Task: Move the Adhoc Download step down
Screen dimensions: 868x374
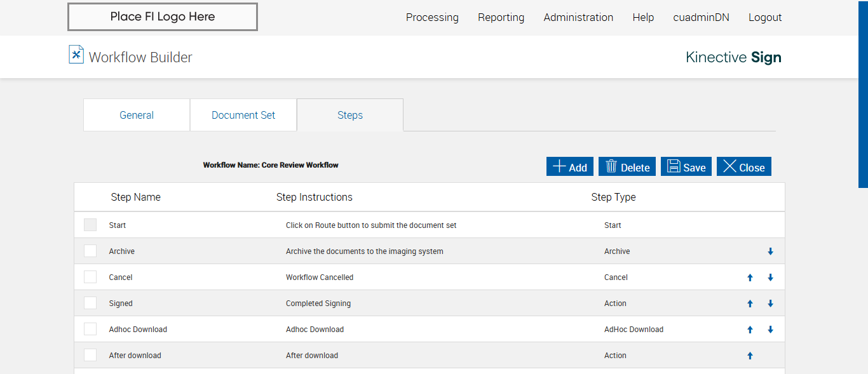Action: pos(770,330)
